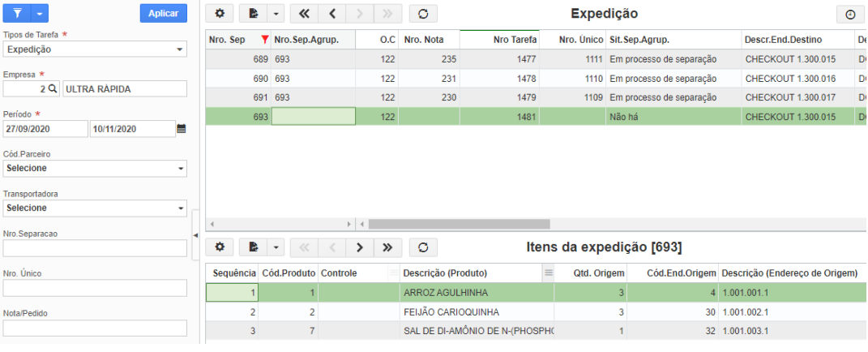Go to last page of Itens da expedição
Screen dimensions: 868x352
[x=388, y=247]
